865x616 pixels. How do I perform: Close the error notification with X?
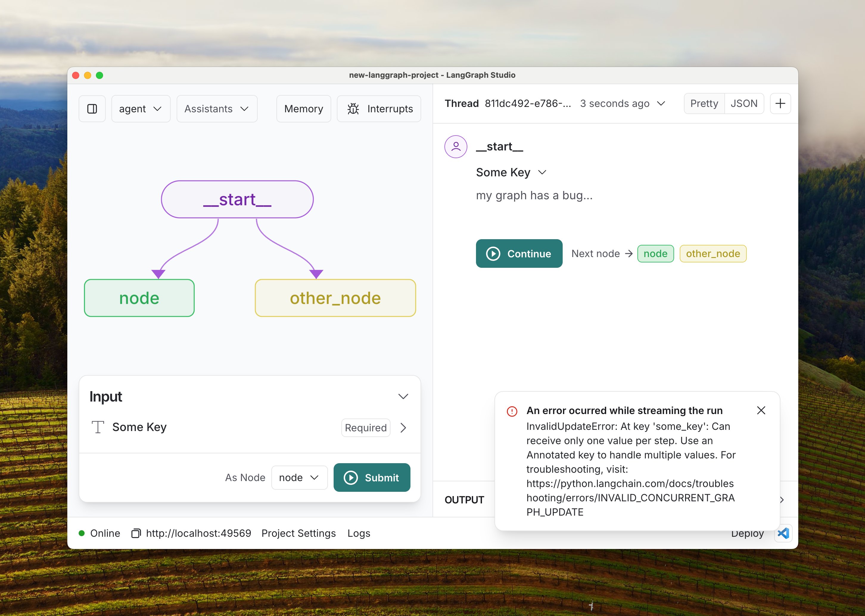tap(761, 410)
